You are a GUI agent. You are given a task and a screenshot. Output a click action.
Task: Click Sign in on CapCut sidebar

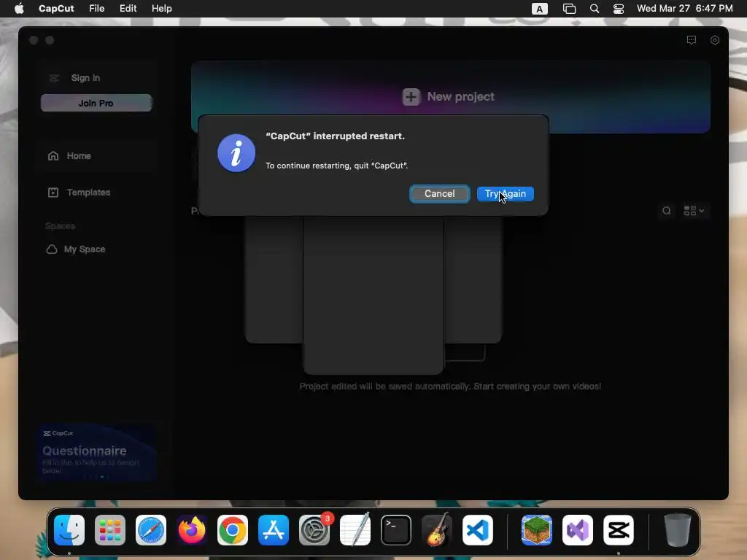point(85,78)
